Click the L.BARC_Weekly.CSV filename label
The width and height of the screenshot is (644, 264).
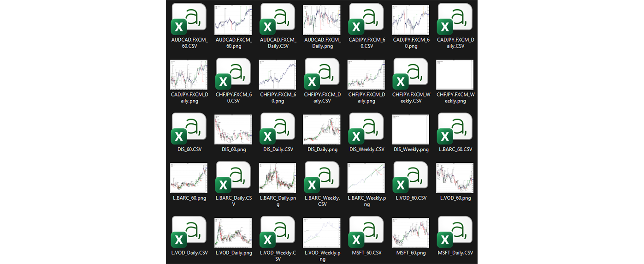322,201
